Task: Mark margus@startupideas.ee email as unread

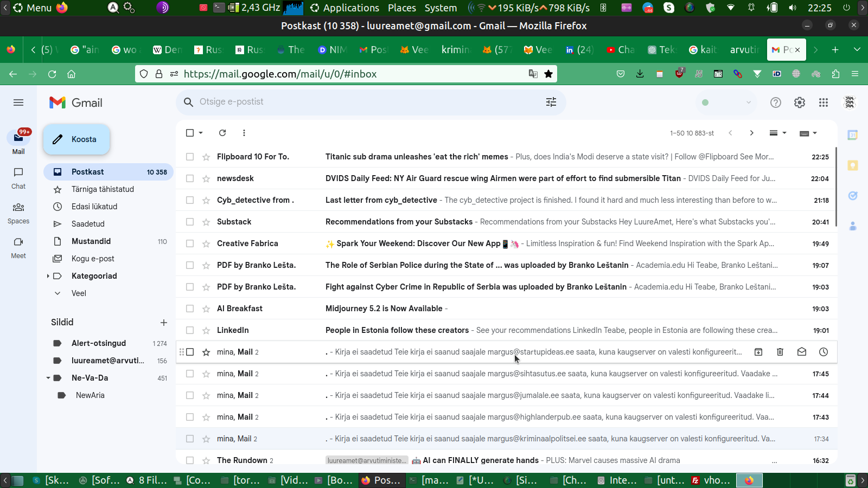Action: (802, 352)
